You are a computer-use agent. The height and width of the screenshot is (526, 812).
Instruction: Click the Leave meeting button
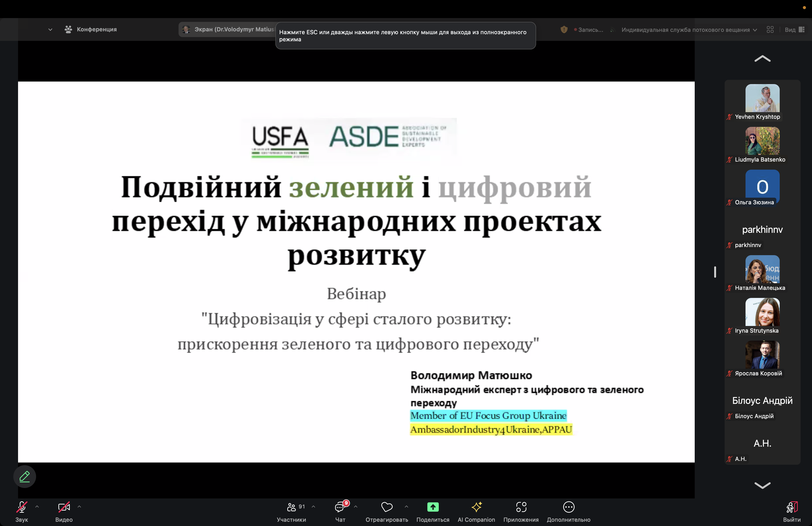[x=792, y=511]
